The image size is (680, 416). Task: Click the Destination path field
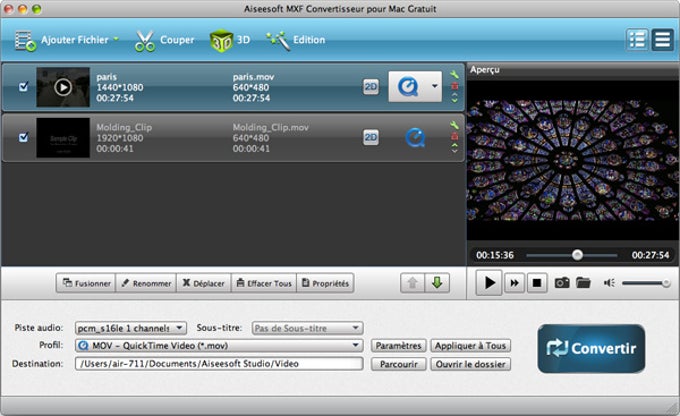point(219,364)
